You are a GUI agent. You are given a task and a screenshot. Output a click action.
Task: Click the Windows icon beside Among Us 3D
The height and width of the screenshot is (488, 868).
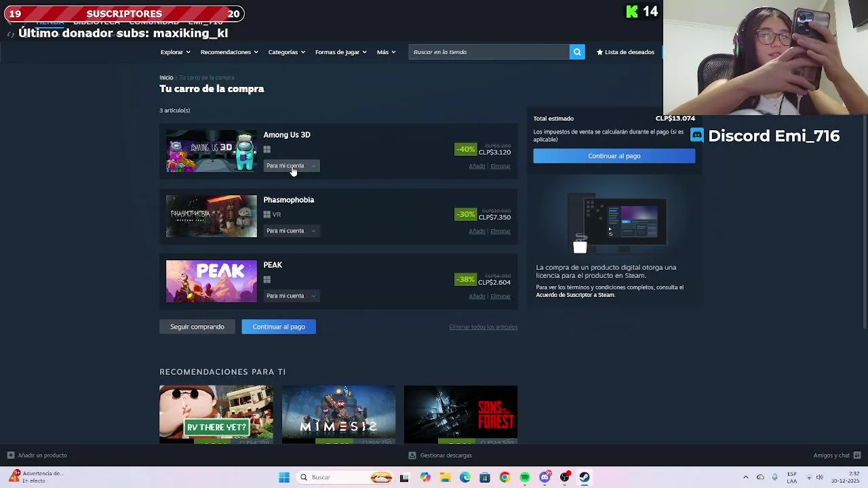coord(267,149)
